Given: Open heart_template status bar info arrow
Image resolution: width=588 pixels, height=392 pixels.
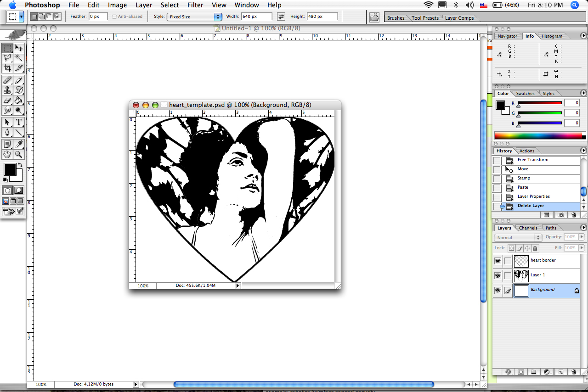Looking at the screenshot, I should (x=237, y=286).
